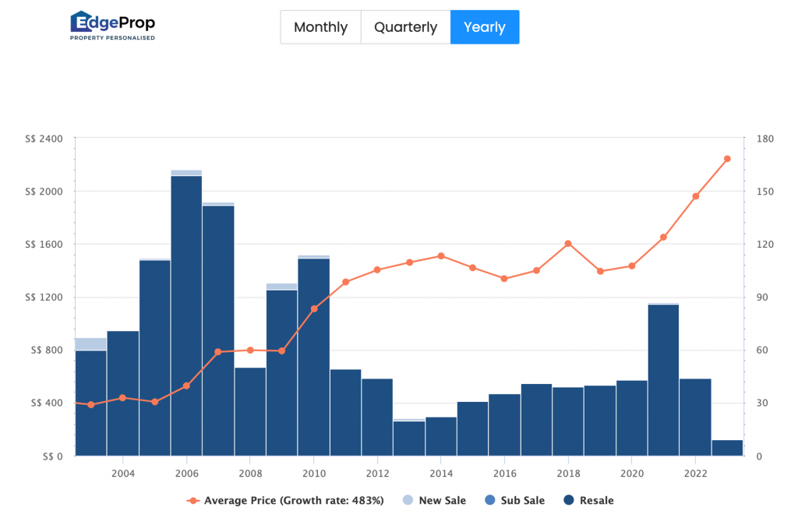This screenshot has height=532, width=798.
Task: Click the 2021 resale bar
Action: [663, 380]
